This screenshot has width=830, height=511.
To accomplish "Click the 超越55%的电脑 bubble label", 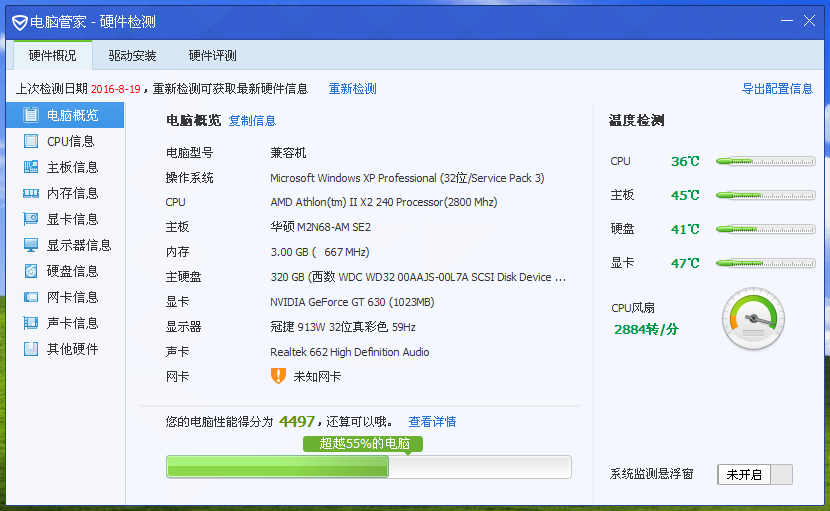I will coord(363,444).
